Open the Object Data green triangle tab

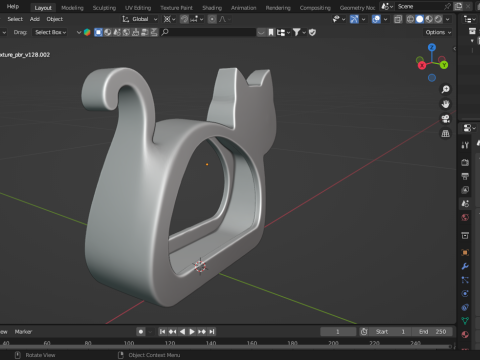465,321
